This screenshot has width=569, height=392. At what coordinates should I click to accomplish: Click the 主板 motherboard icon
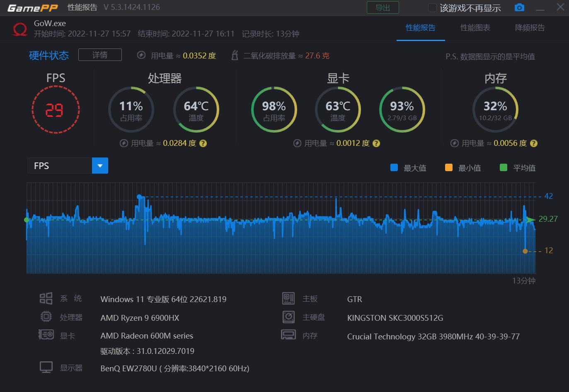[288, 298]
